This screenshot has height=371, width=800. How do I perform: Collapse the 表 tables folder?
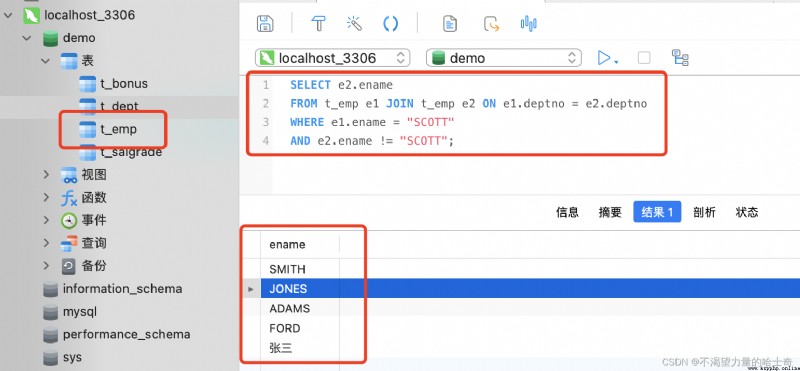pyautogui.click(x=46, y=61)
